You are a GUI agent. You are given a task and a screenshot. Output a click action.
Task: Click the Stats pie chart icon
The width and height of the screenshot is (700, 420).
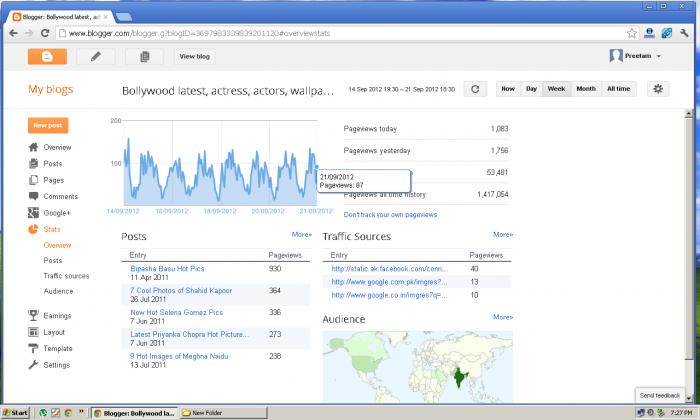pos(33,229)
